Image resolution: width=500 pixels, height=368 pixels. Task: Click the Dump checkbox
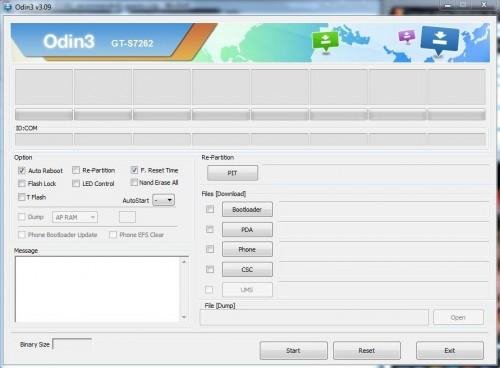(x=22, y=217)
